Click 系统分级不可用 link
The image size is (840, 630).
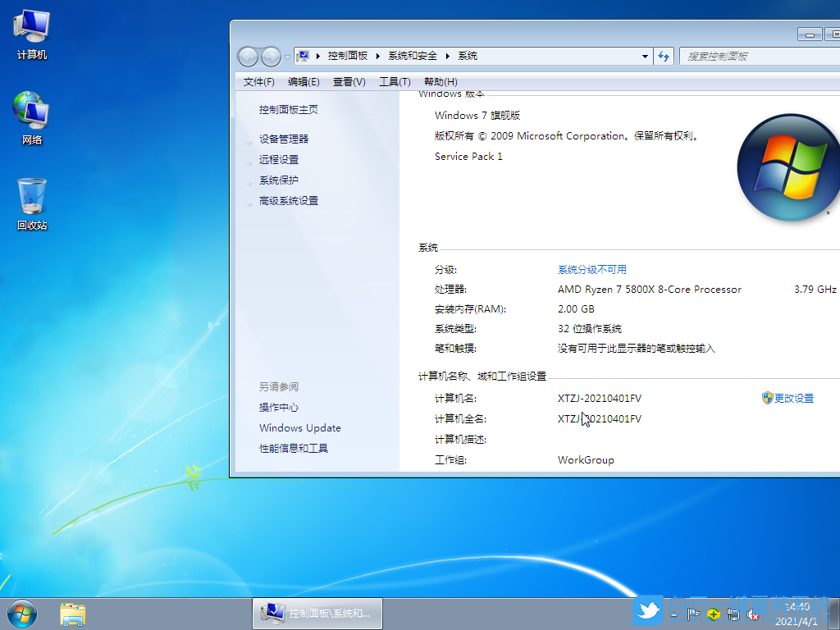pyautogui.click(x=592, y=268)
